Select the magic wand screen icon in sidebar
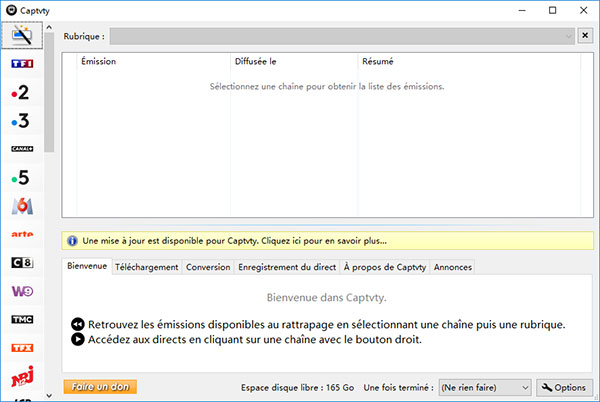The width and height of the screenshot is (600, 402). coord(22,35)
